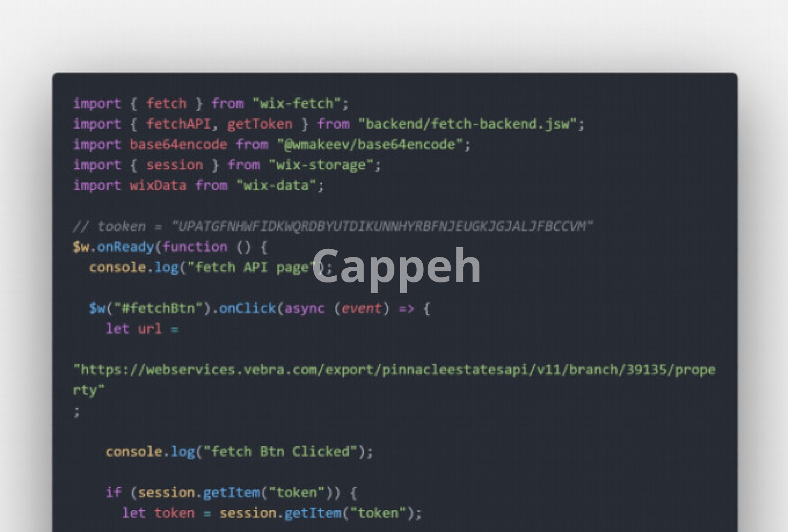This screenshot has height=532, width=788.
Task: Click the let token assignment line
Action: 272,513
